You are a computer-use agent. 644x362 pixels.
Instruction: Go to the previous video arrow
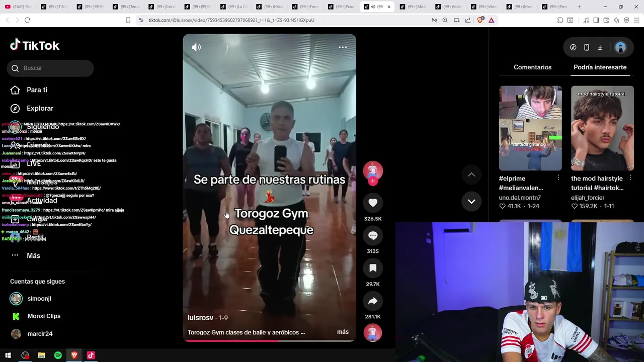471,174
